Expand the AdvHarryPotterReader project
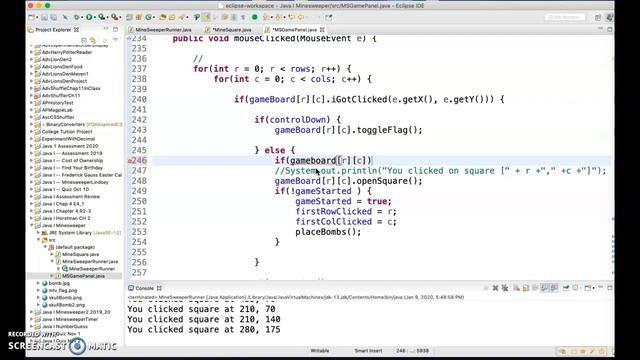The image size is (640, 360). tap(32, 52)
